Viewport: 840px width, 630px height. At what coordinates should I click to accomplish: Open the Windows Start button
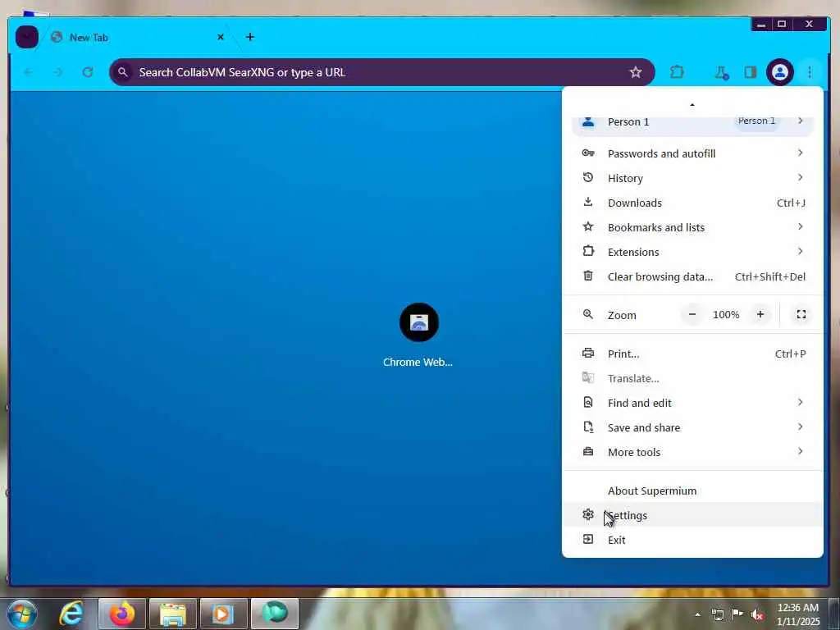pyautogui.click(x=22, y=614)
